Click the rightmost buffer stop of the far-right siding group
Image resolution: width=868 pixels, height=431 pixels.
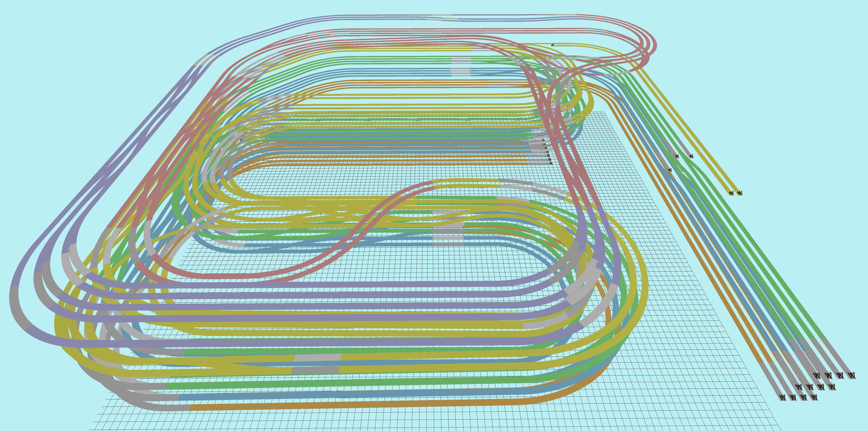(852, 375)
